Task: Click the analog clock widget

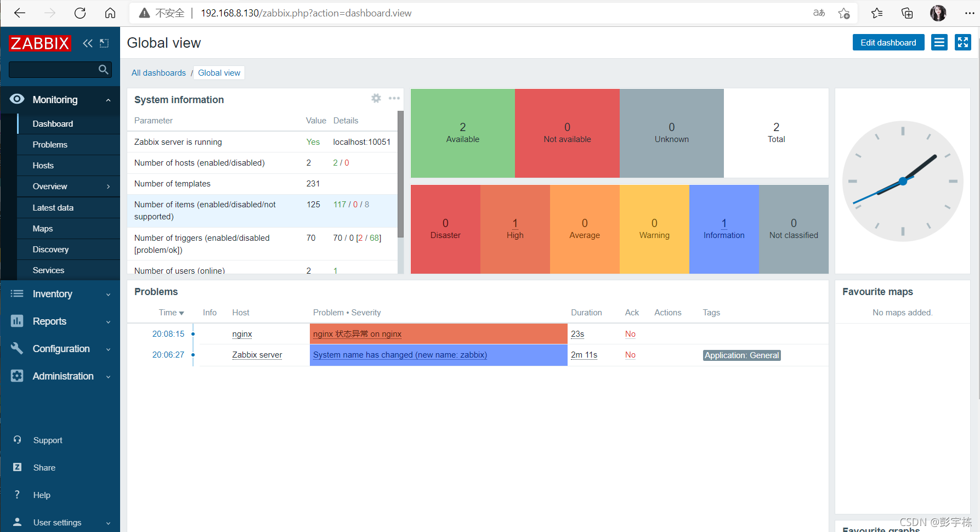Action: click(x=903, y=181)
